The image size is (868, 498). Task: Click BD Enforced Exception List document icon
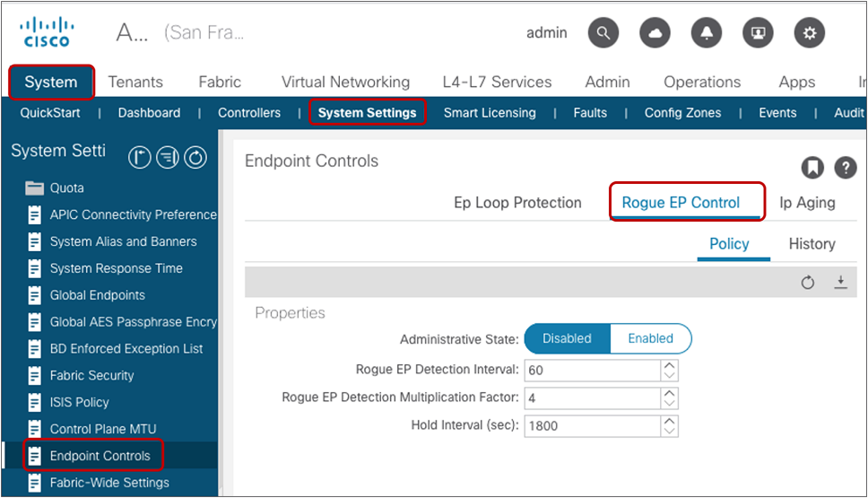tap(34, 348)
